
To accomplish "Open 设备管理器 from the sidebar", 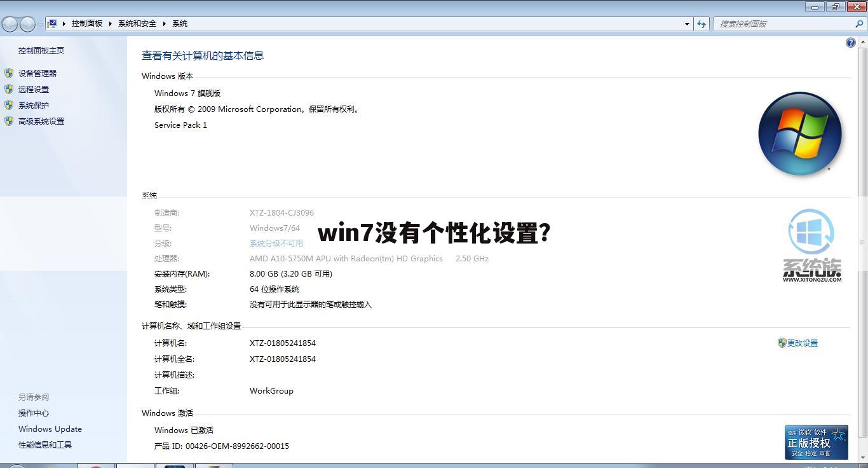I will [37, 74].
